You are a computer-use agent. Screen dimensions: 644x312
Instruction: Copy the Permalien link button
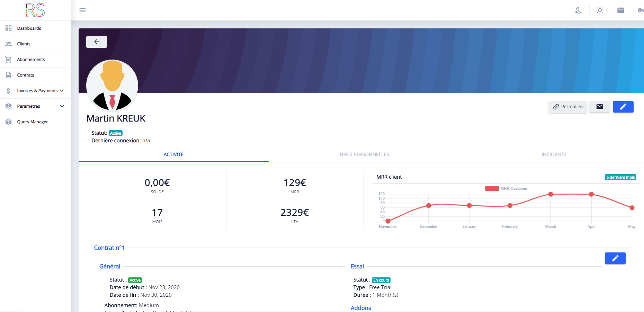[x=567, y=107]
